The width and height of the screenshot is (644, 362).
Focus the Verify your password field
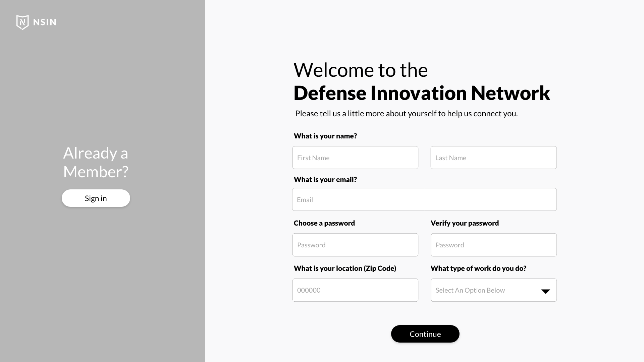coord(493,245)
